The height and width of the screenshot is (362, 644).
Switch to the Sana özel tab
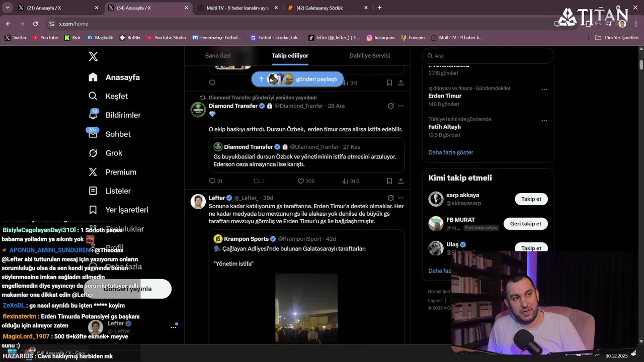pos(217,56)
